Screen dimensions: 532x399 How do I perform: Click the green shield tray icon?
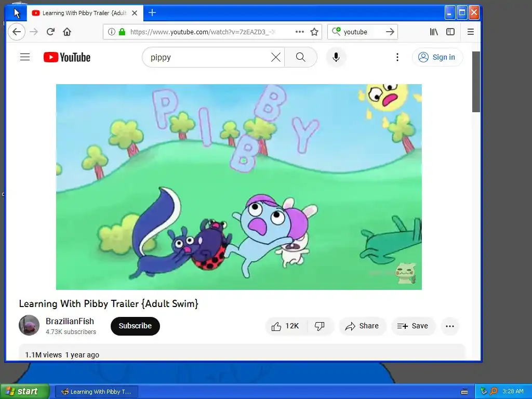pos(484,391)
